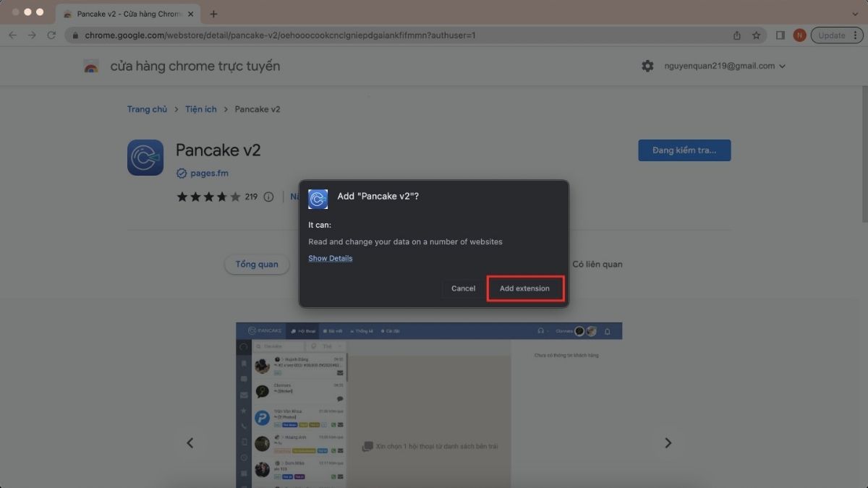Go to the Tiện ích breadcrumb
Screen dimensions: 868x488
(200, 109)
